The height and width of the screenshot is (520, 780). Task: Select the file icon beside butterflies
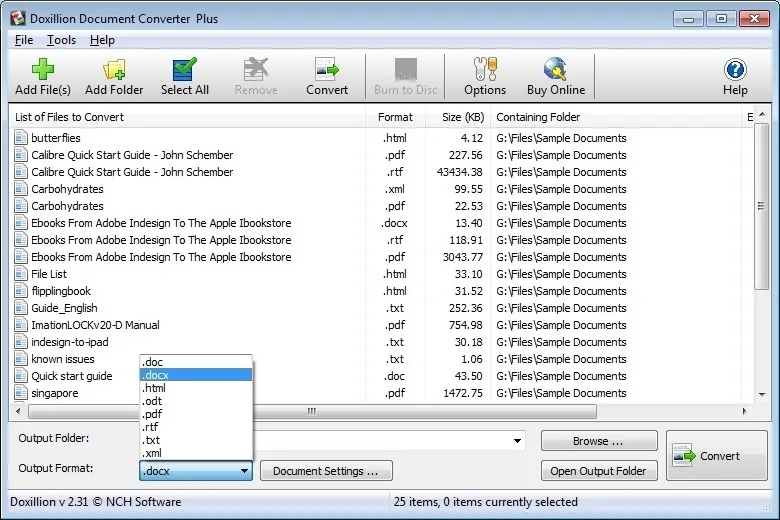tap(21, 138)
